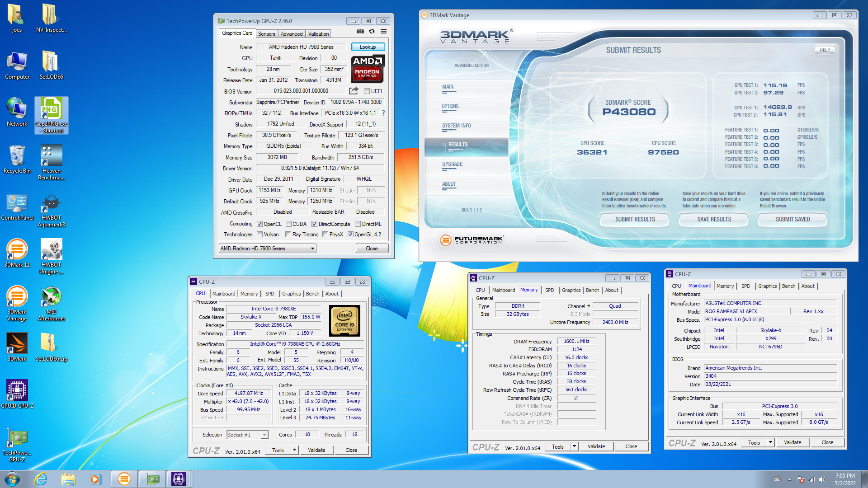This screenshot has height=488, width=868.
Task: Select the 3DMark Vantage desktop icon
Action: coord(17,304)
